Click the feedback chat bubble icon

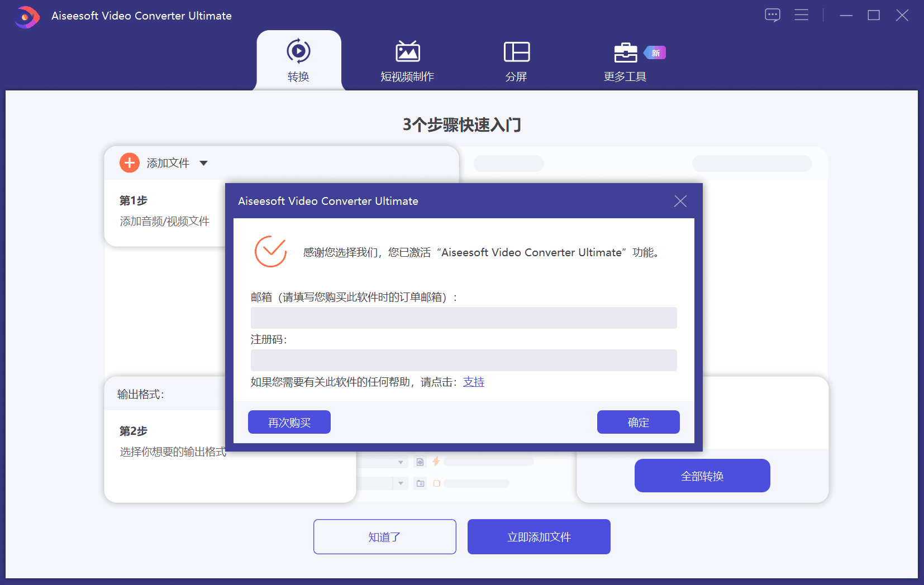773,15
